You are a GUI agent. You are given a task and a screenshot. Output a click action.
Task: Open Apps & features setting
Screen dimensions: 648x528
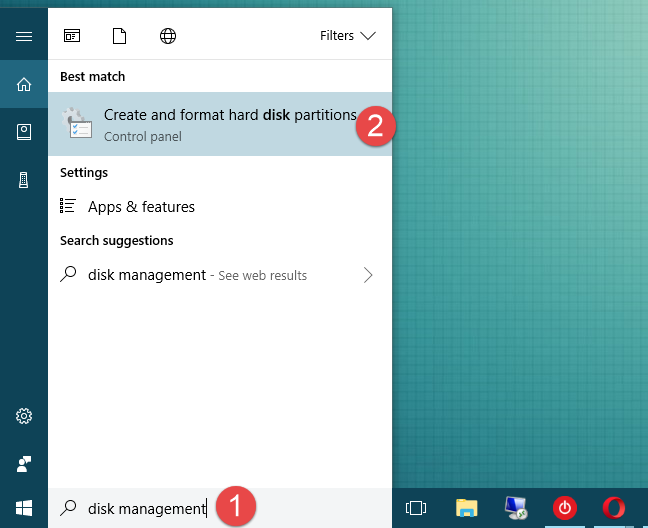coord(220,207)
